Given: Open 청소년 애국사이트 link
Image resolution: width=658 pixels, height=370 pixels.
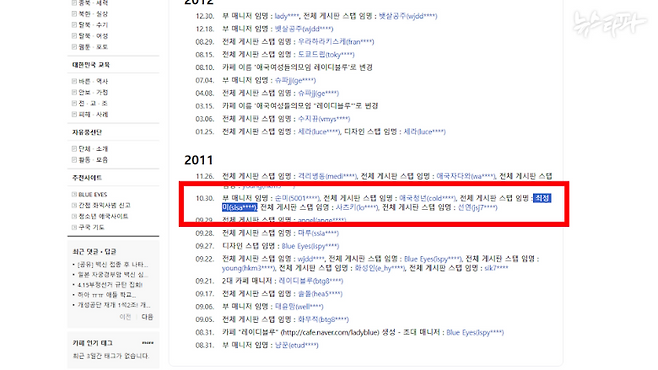Looking at the screenshot, I should 103,216.
